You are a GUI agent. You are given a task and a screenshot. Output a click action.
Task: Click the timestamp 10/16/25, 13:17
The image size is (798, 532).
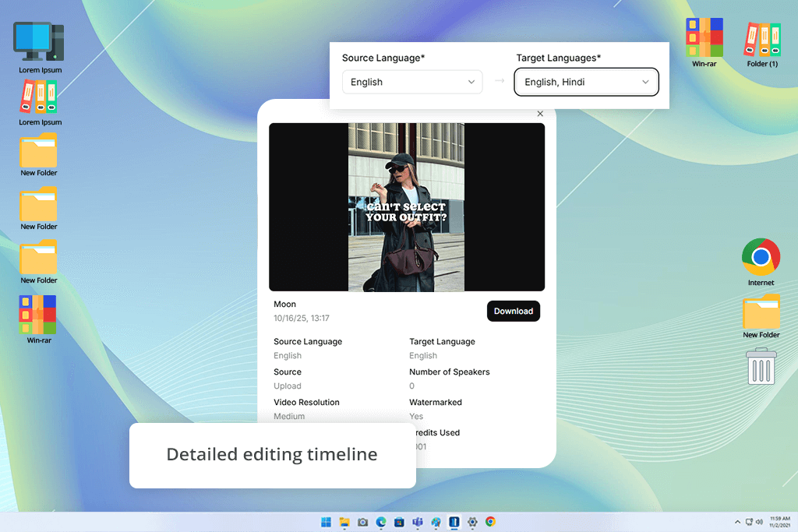click(302, 318)
